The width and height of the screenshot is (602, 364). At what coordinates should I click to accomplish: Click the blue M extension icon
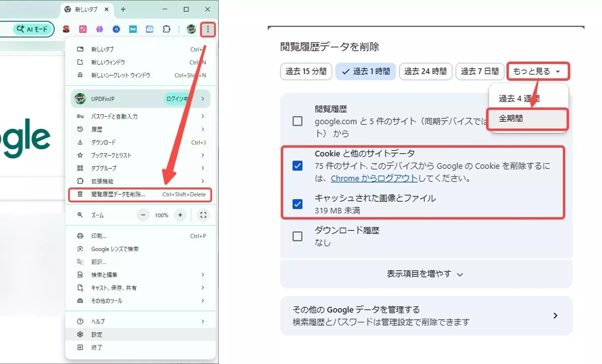tap(133, 29)
